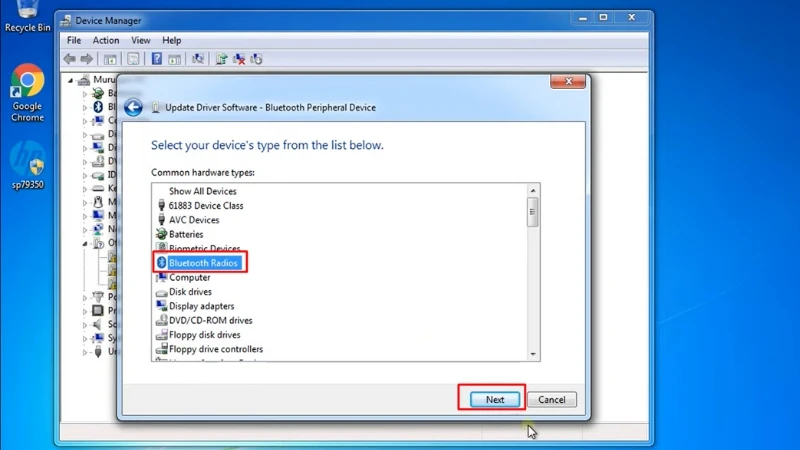Viewport: 800px width, 450px height.
Task: Select the root computer icon in tree
Action: coord(84,80)
